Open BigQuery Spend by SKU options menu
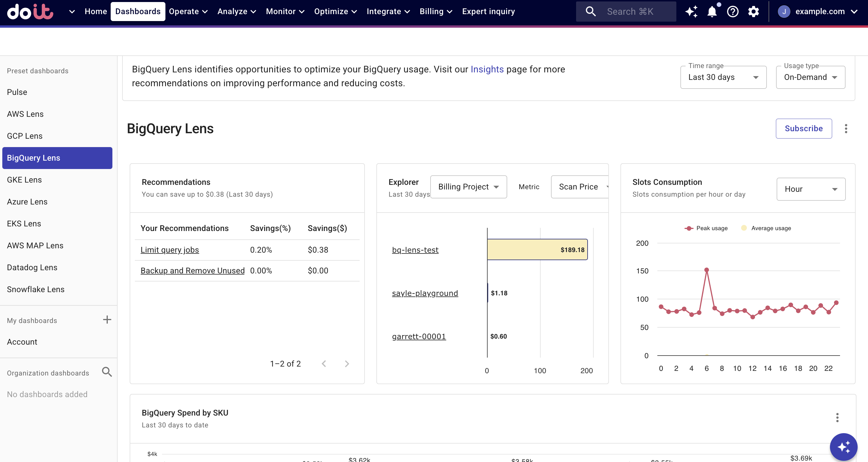Image resolution: width=868 pixels, height=462 pixels. 837,418
